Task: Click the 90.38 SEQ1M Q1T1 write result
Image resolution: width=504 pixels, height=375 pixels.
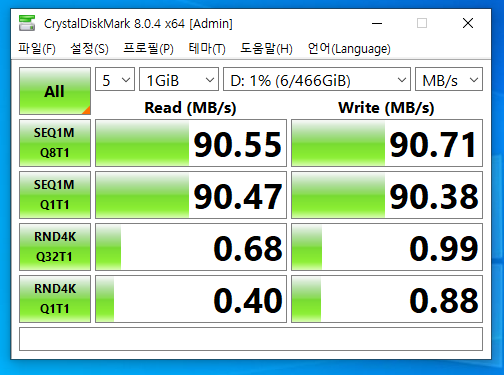Action: point(387,195)
